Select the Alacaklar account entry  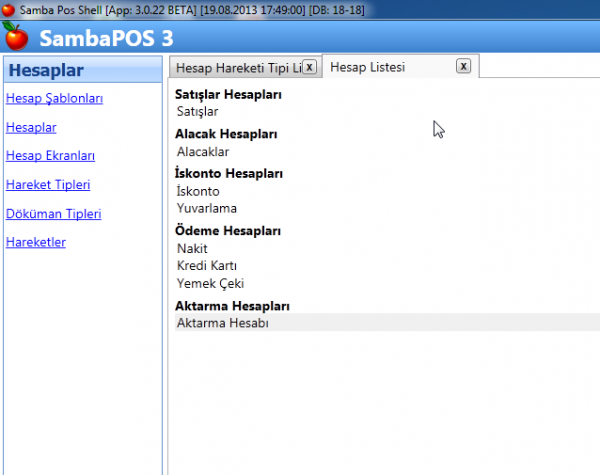(203, 152)
